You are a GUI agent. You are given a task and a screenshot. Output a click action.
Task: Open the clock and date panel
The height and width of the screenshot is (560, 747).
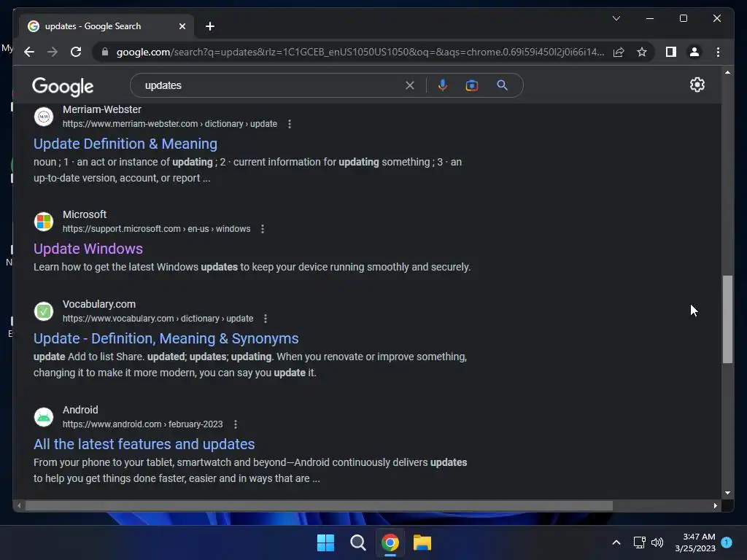pos(695,542)
